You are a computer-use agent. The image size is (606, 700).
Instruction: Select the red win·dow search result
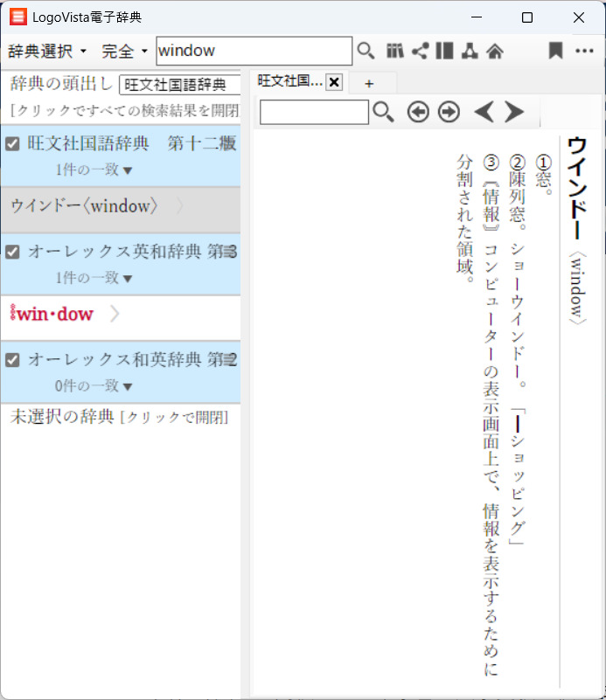coord(52,315)
